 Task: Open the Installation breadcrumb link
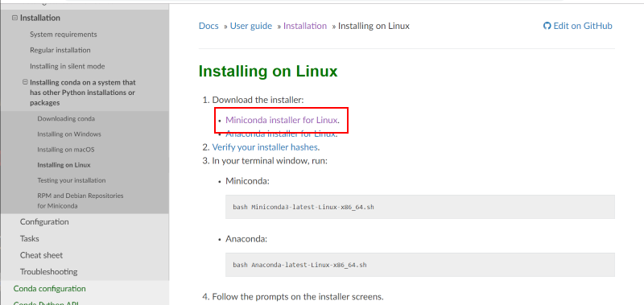point(305,26)
